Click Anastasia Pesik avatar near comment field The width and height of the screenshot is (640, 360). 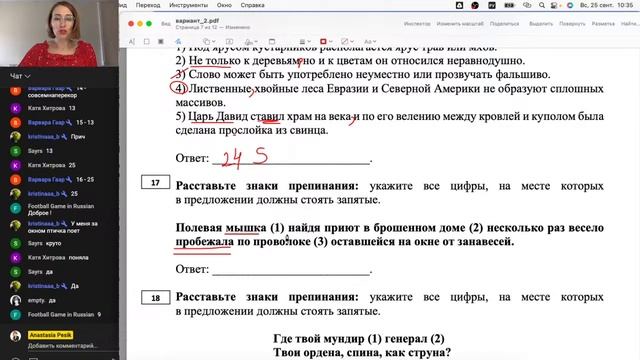16,336
